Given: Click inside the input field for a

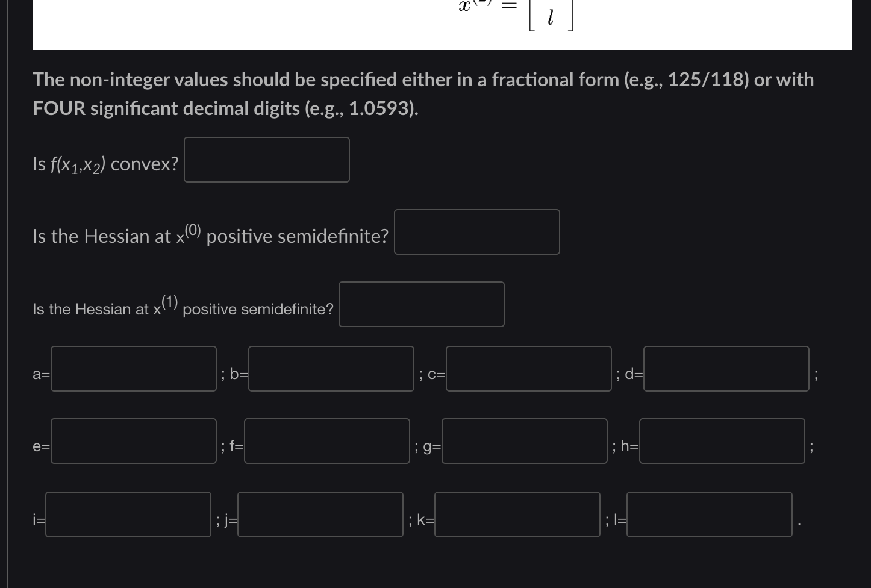Looking at the screenshot, I should [x=133, y=369].
